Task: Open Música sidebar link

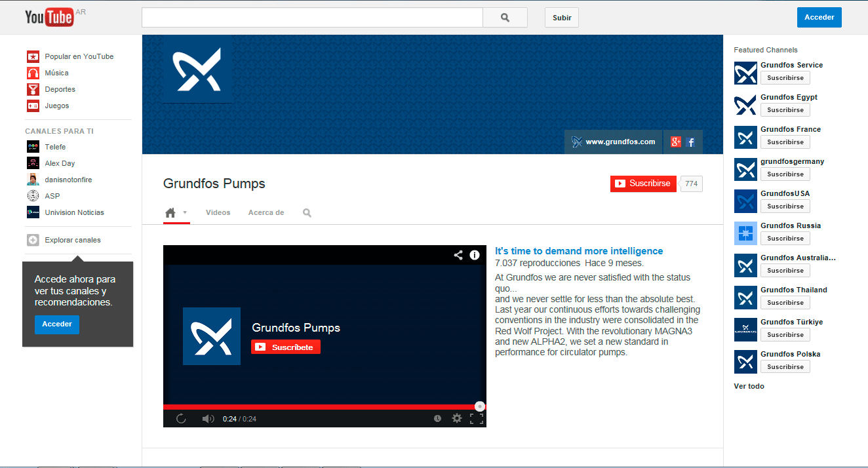Action: tap(57, 73)
